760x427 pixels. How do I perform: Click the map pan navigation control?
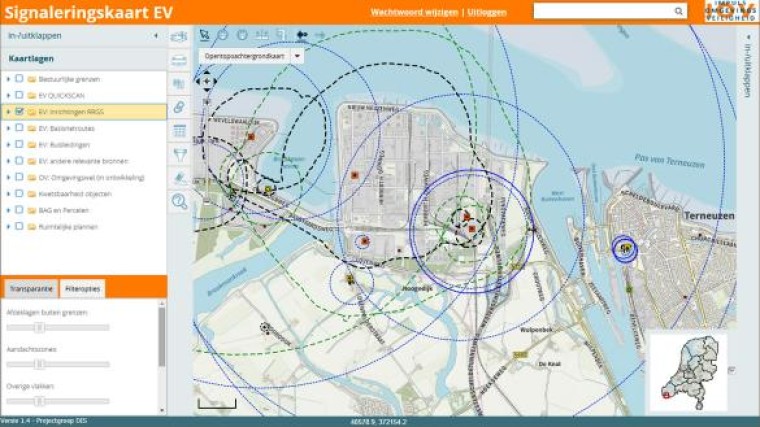click(x=208, y=80)
